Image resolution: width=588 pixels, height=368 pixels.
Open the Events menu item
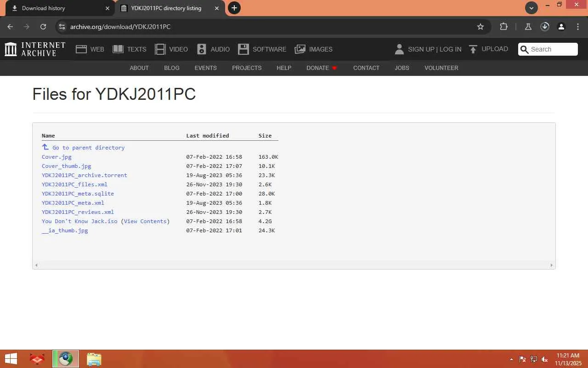[x=206, y=68]
